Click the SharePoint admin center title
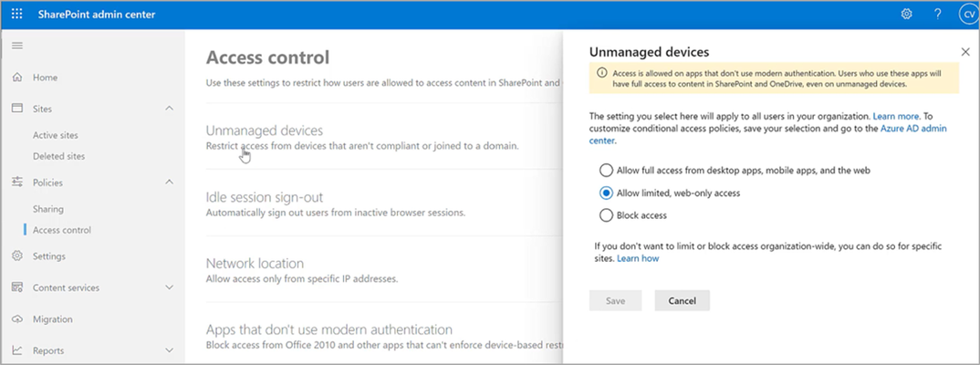Image resolution: width=980 pixels, height=365 pixels. (x=96, y=15)
